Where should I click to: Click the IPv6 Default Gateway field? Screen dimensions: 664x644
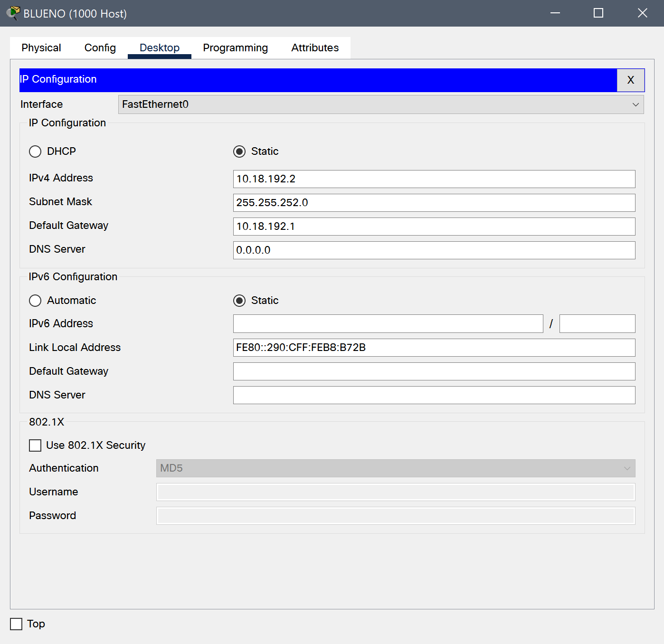434,371
